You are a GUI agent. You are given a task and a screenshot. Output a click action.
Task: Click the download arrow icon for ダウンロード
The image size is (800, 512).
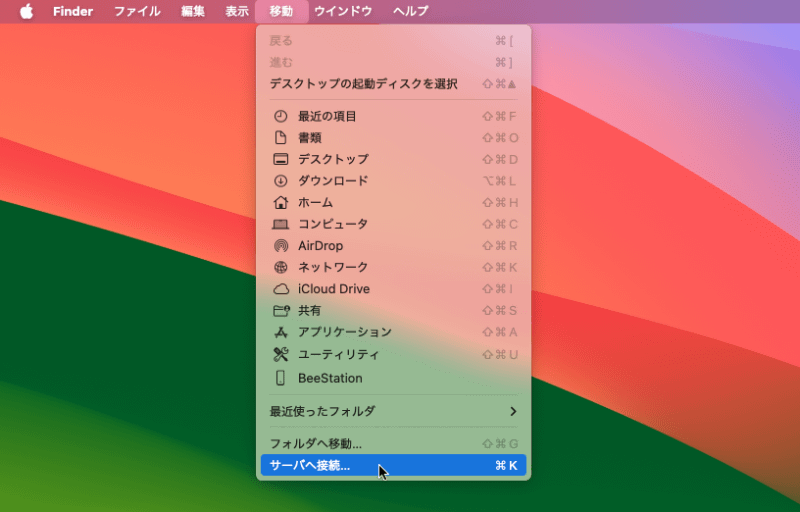pos(281,181)
